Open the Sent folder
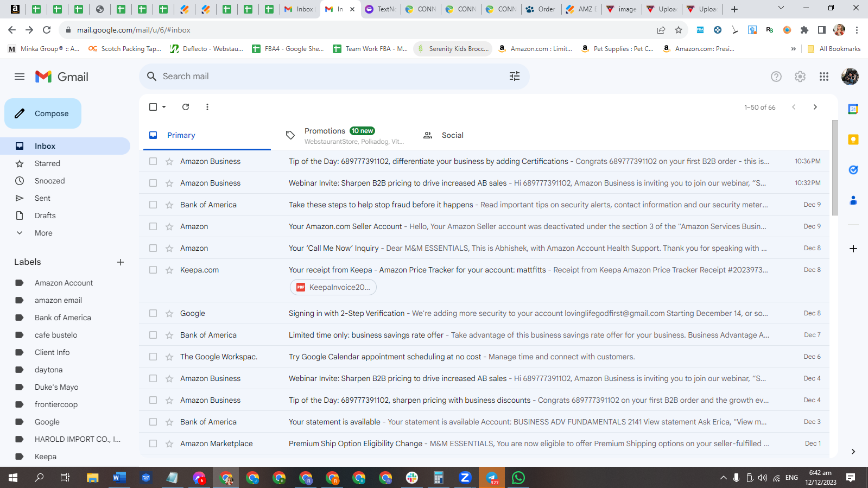This screenshot has height=488, width=868. coord(42,198)
